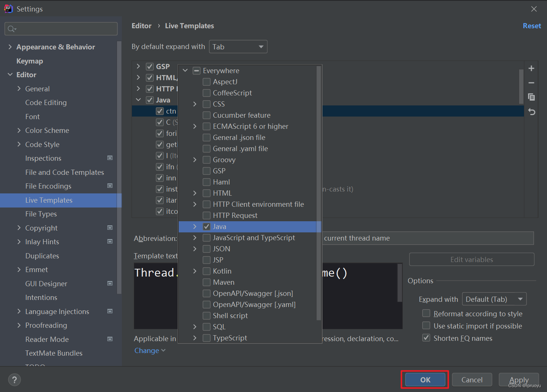Uncheck the Java context checkbox
This screenshot has width=547, height=392.
pos(207,226)
